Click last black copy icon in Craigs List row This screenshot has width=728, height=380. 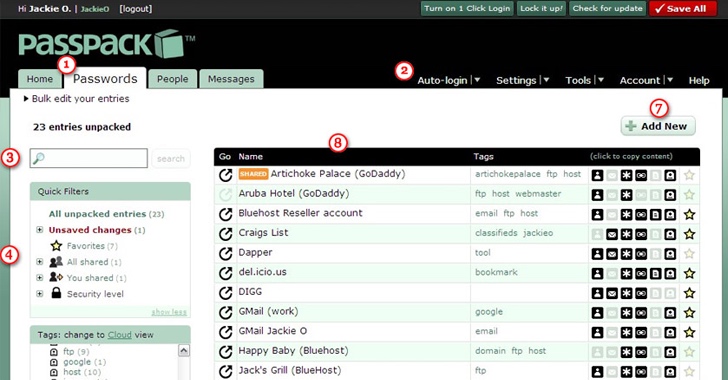click(670, 234)
